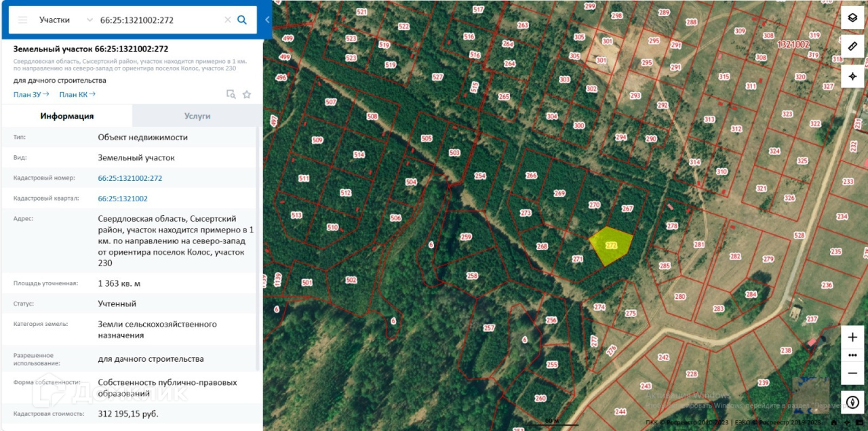This screenshot has width=868, height=431.
Task: Click the Учтенный status value
Action: (x=117, y=304)
